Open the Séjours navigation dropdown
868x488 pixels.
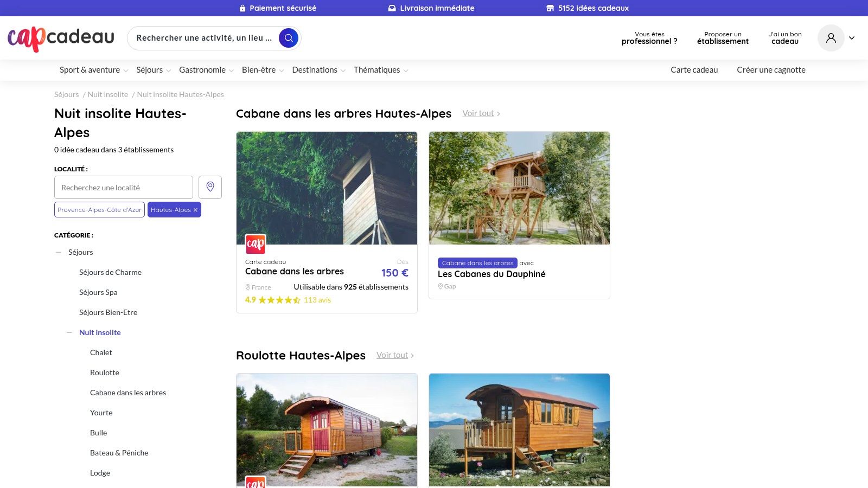[x=154, y=70]
